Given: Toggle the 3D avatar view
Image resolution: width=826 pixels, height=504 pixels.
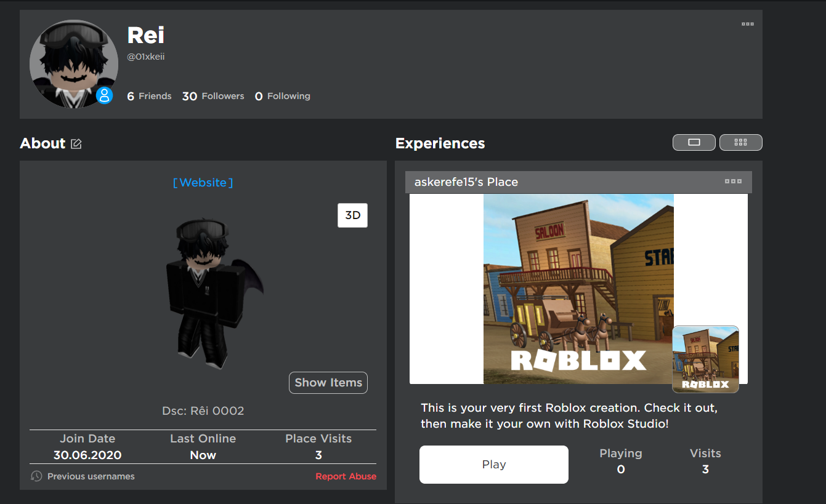Looking at the screenshot, I should 352,215.
